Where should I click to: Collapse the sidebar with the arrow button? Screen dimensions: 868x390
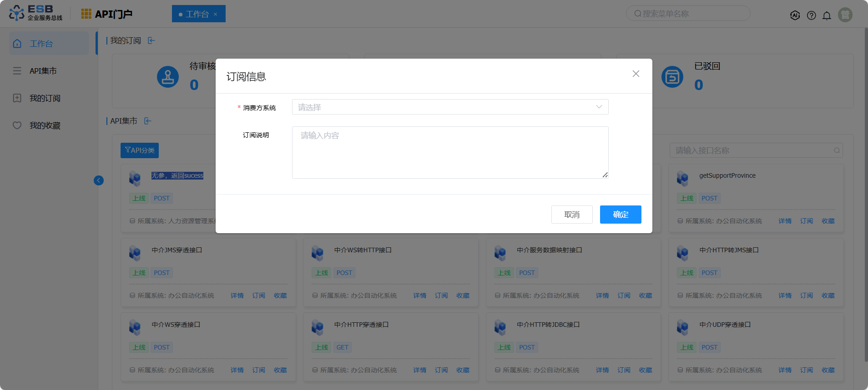click(99, 180)
